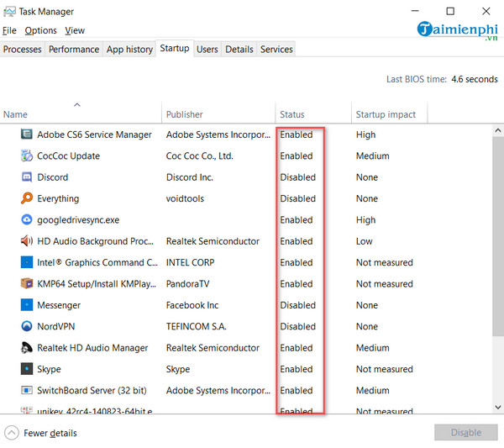Screen dimensions: 504x448
Task: Select the Skype name text
Action: tap(49, 369)
